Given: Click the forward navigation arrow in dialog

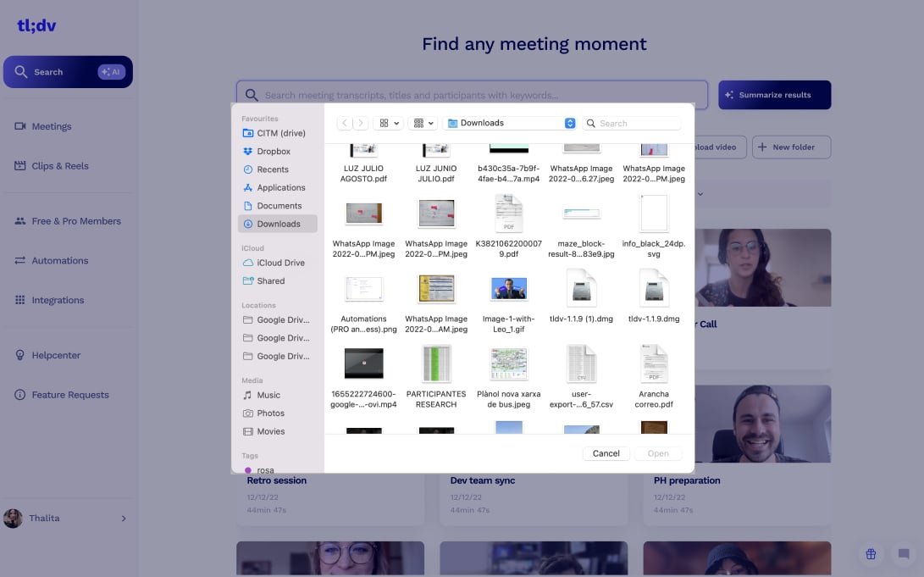Looking at the screenshot, I should pyautogui.click(x=361, y=123).
